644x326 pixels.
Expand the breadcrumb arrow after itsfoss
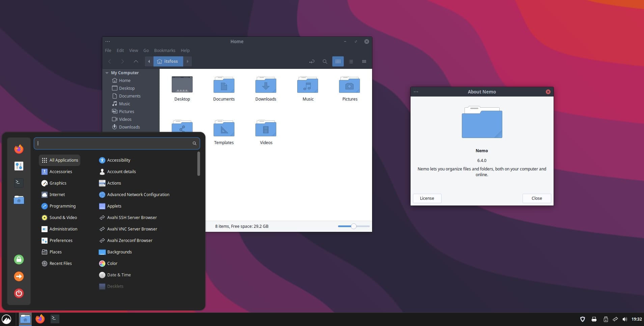pos(188,61)
